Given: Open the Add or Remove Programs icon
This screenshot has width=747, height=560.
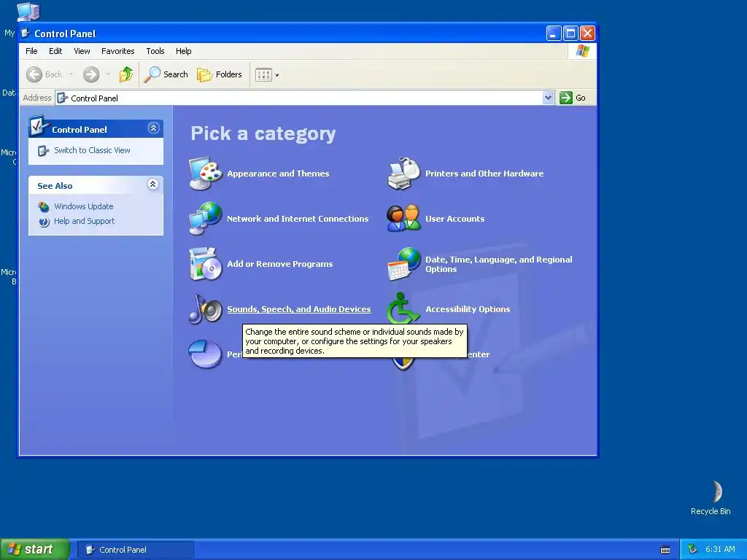Looking at the screenshot, I should pos(205,264).
